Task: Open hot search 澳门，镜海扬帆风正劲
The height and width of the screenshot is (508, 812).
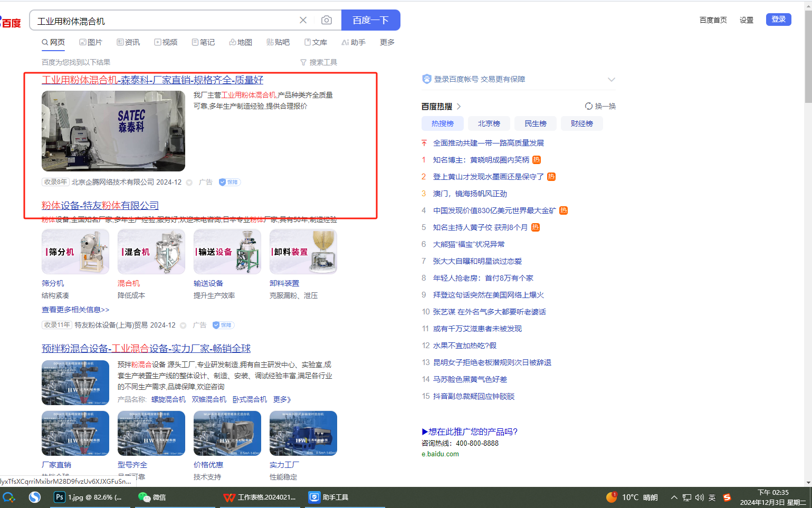Action: coord(470,194)
